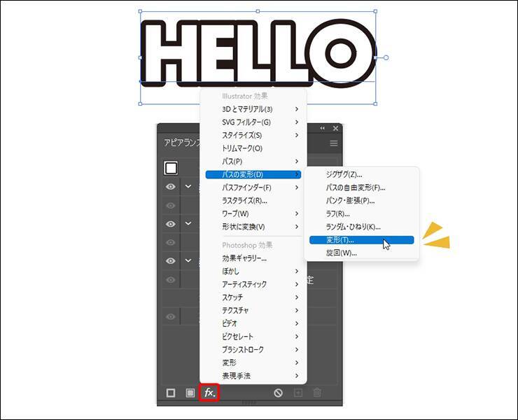Open パスの変形(D) submenu
The height and width of the screenshot is (420, 518).
tap(253, 174)
